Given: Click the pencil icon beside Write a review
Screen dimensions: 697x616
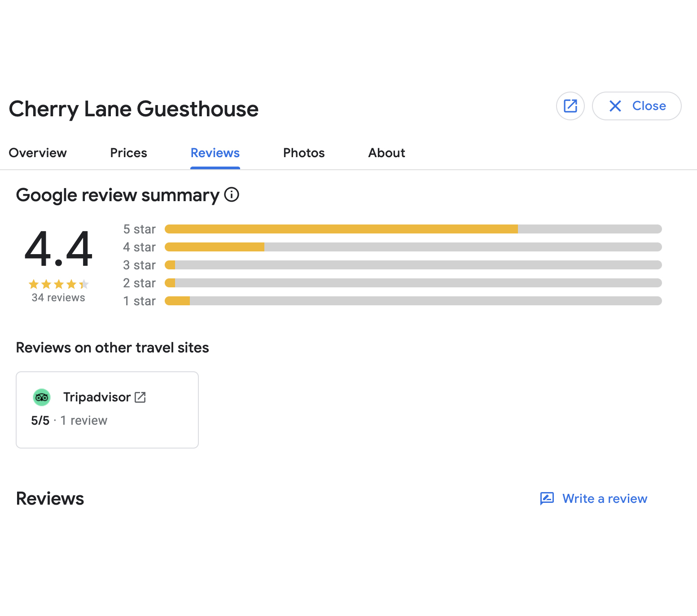Looking at the screenshot, I should tap(547, 498).
